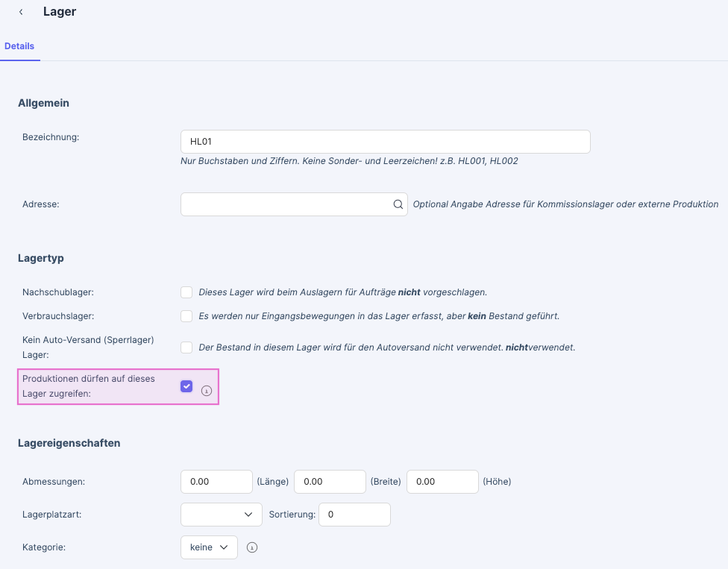Screen dimensions: 728x569
Task: Select the Länge dimension input
Action: [216, 482]
